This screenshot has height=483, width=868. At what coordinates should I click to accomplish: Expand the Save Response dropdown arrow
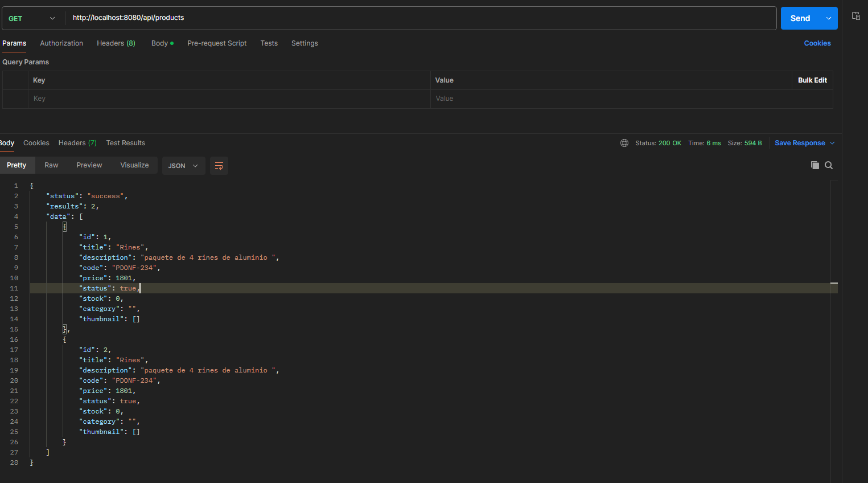click(832, 143)
